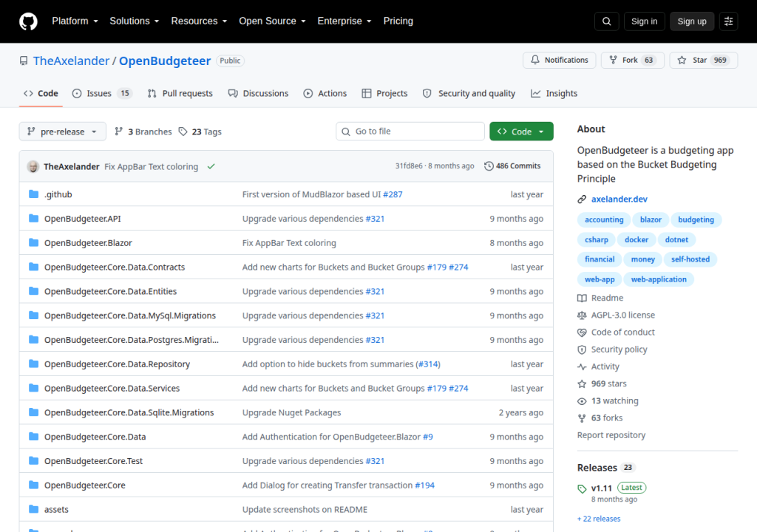Click TheAxelander avatar in commit row
The image size is (757, 532).
[x=33, y=166]
